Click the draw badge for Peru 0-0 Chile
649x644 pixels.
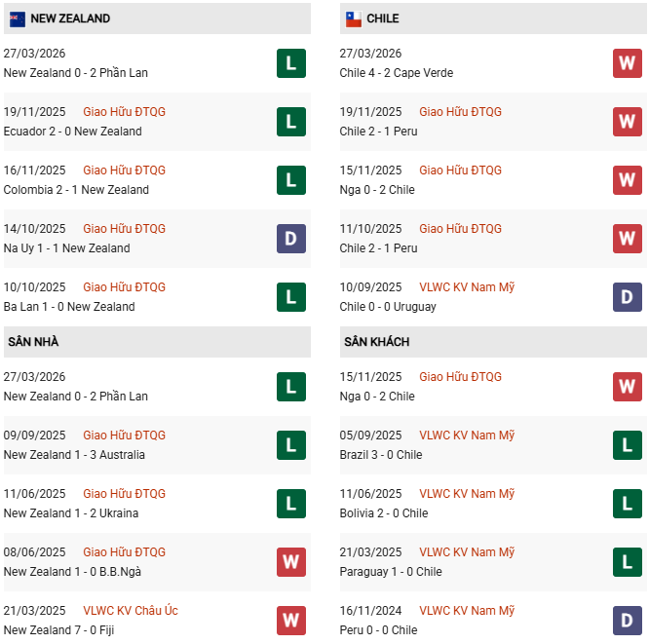(x=628, y=620)
